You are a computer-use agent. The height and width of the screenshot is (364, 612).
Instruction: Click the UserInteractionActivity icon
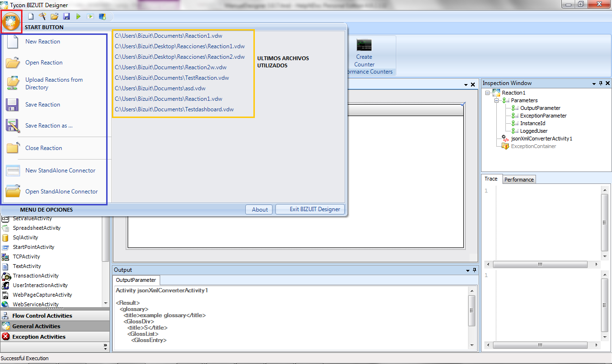coord(5,285)
